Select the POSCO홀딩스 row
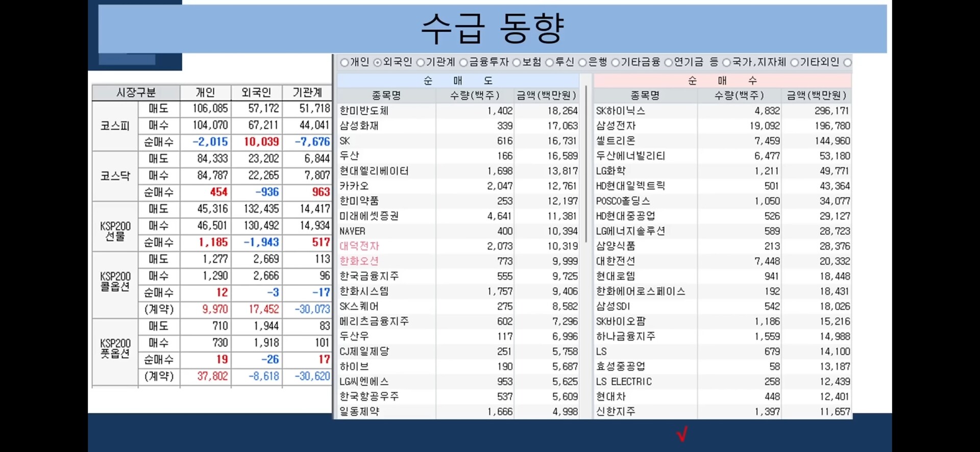980x452 pixels. (723, 201)
